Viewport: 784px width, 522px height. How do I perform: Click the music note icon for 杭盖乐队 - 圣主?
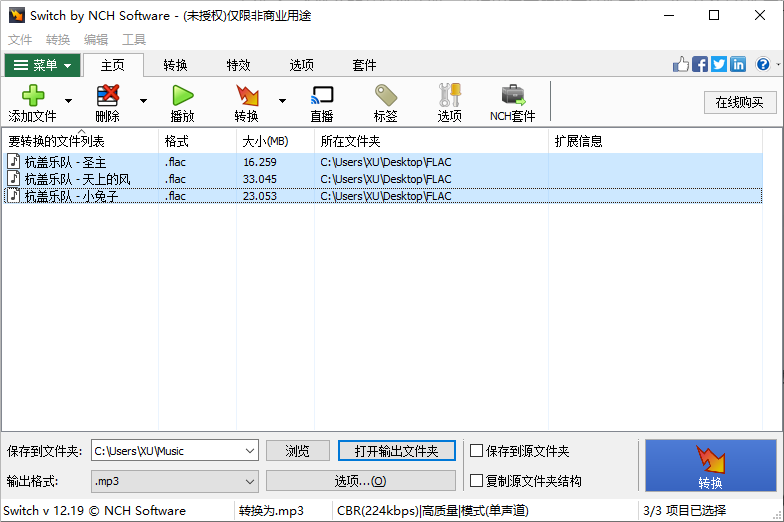(14, 162)
